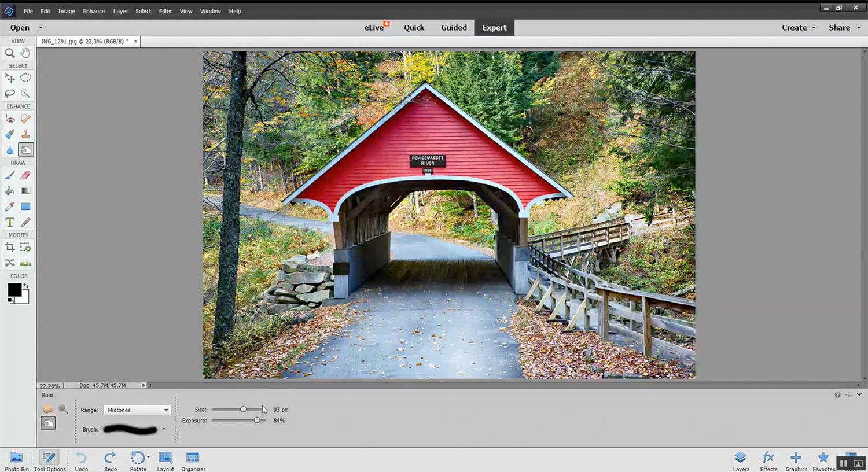Image resolution: width=868 pixels, height=472 pixels.
Task: Choose the Eraser tool
Action: [x=25, y=175]
